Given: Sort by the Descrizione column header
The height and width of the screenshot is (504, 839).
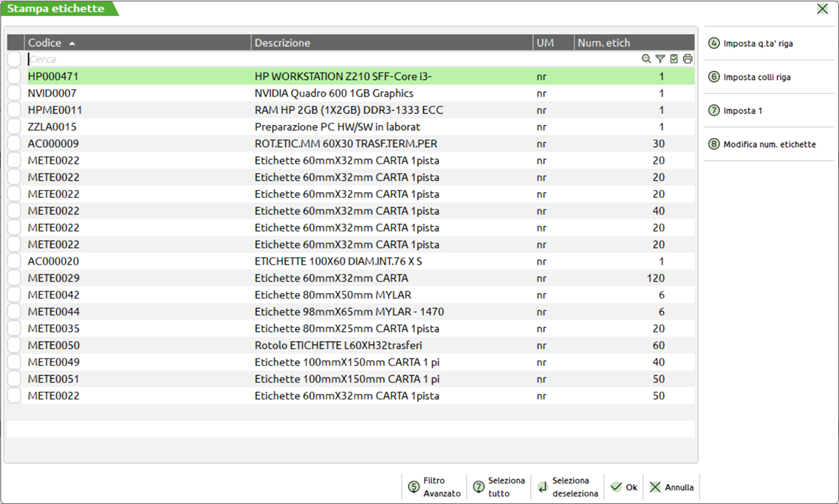Looking at the screenshot, I should click(282, 43).
